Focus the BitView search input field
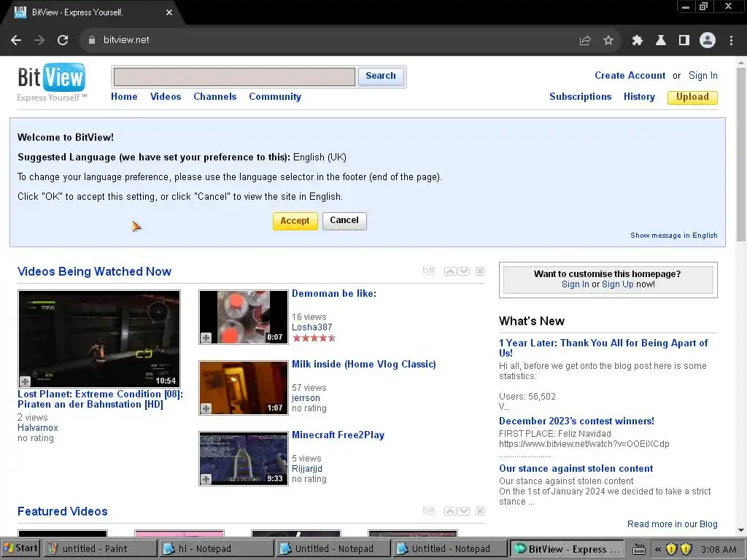Screen dimensions: 747x560 (234, 77)
